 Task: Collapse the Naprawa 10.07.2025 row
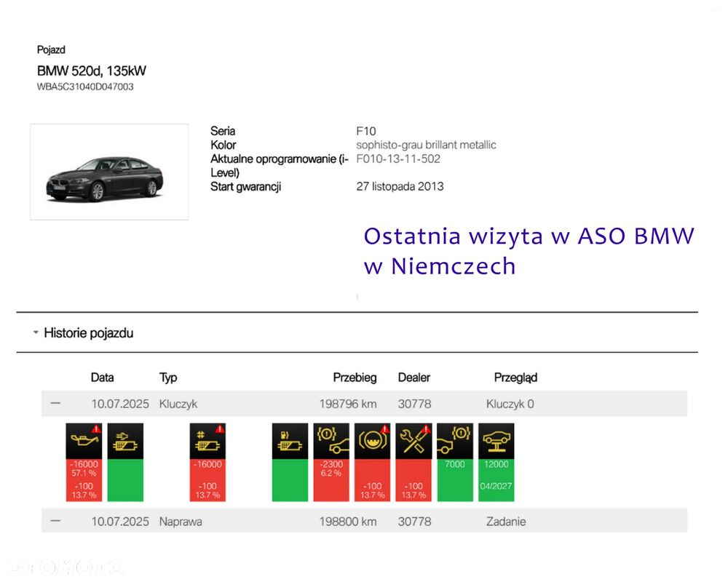[55, 521]
